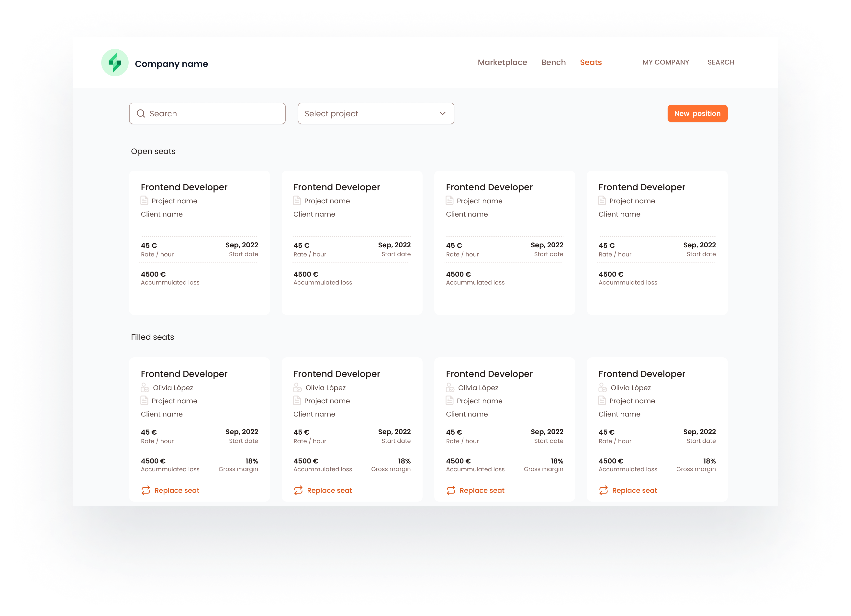Viewport: 851px width, 616px height.
Task: Click the first open seat's project document icon
Action: coord(145,201)
